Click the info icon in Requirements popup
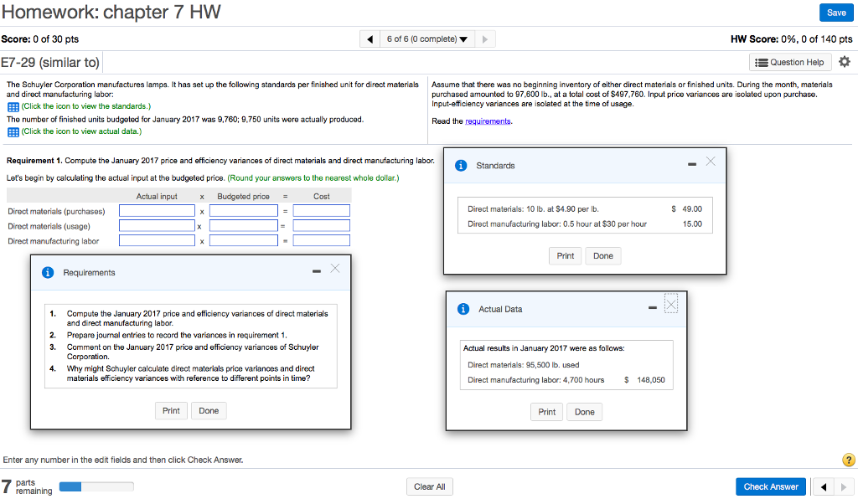The image size is (858, 504). click(48, 273)
